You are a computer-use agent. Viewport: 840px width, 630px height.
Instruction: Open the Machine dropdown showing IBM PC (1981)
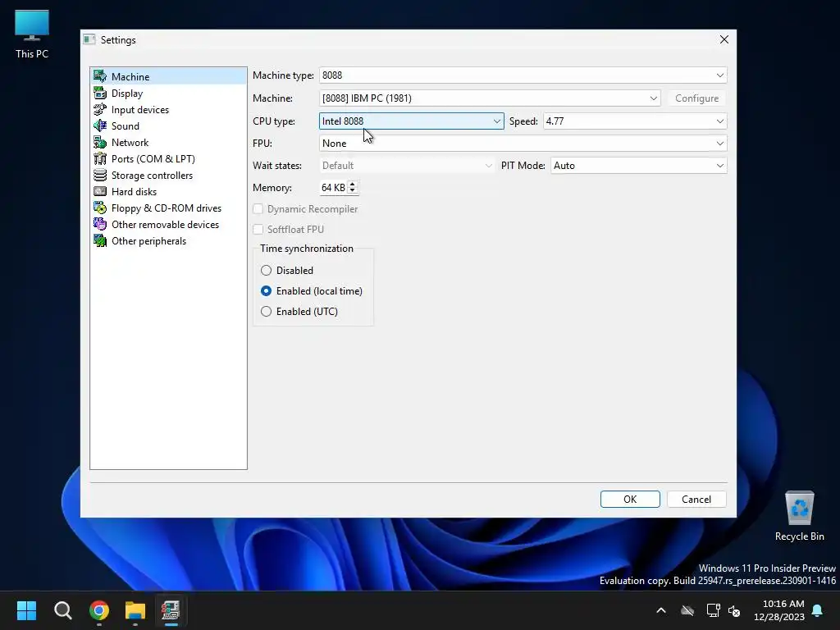tap(490, 98)
